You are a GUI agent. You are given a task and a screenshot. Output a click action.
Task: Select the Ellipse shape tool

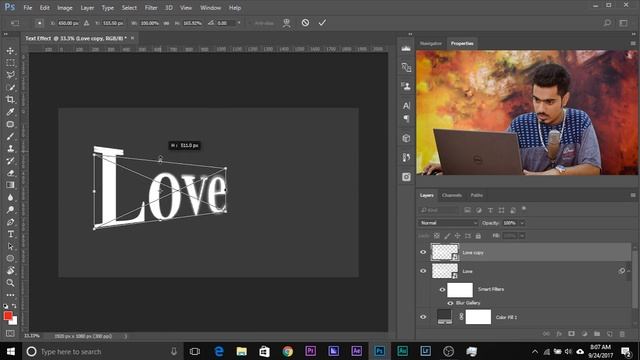point(10,258)
